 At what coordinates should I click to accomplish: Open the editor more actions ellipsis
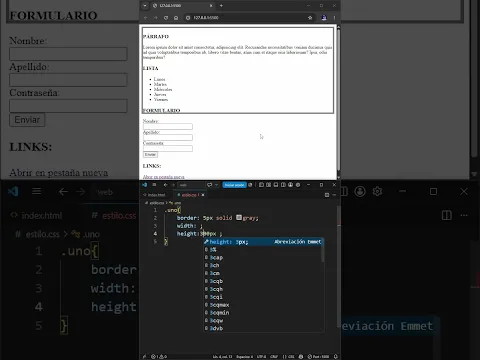click(334, 195)
